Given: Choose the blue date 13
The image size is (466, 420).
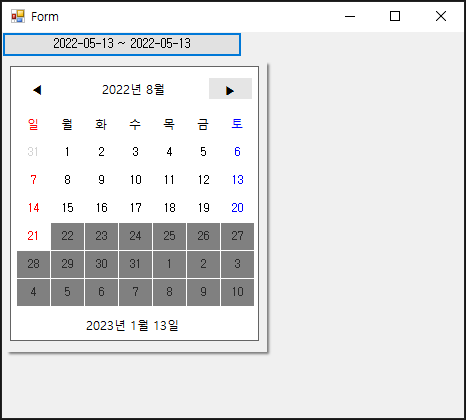Looking at the screenshot, I should coord(237,180).
